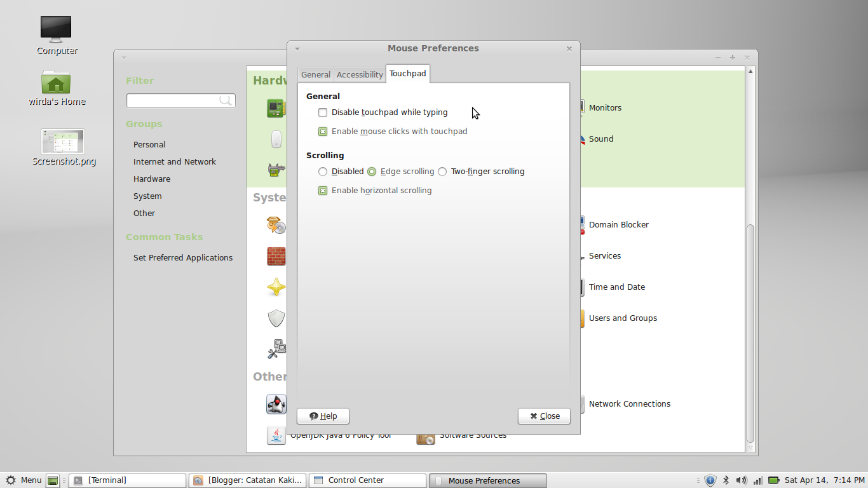Screen dimensions: 868x488
Task: Open Users and Groups icon
Action: 623,318
